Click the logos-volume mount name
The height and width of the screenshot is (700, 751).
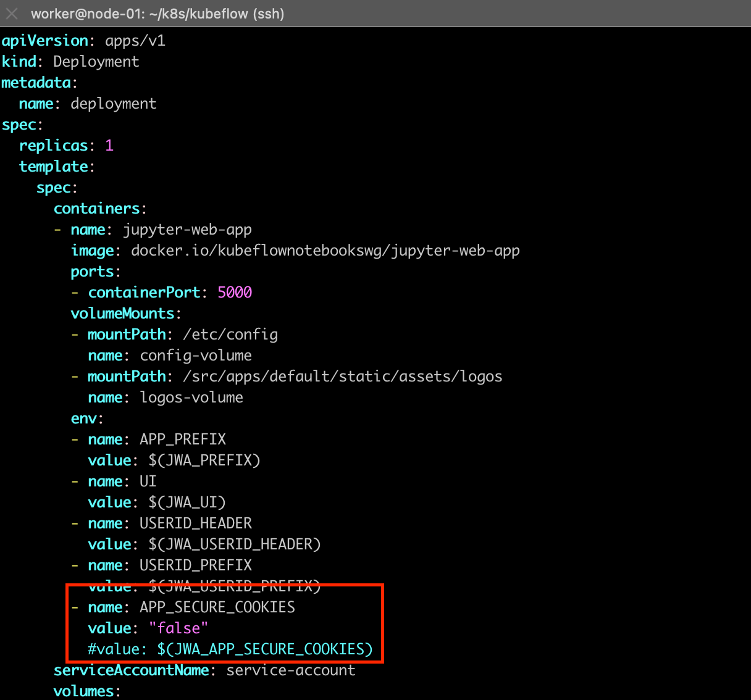tap(191, 397)
